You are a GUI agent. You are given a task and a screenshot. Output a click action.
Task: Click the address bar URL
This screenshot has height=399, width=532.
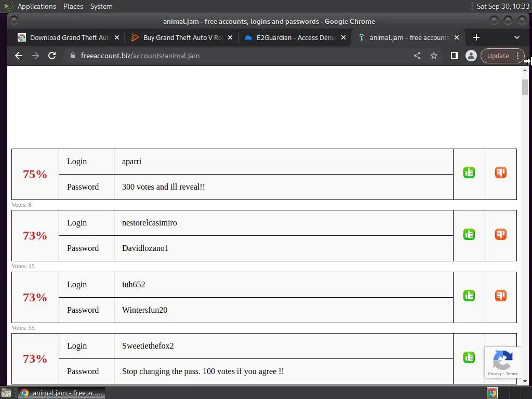click(140, 56)
